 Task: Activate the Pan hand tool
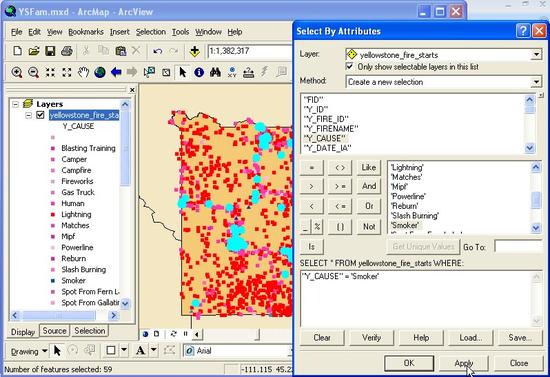(x=83, y=72)
